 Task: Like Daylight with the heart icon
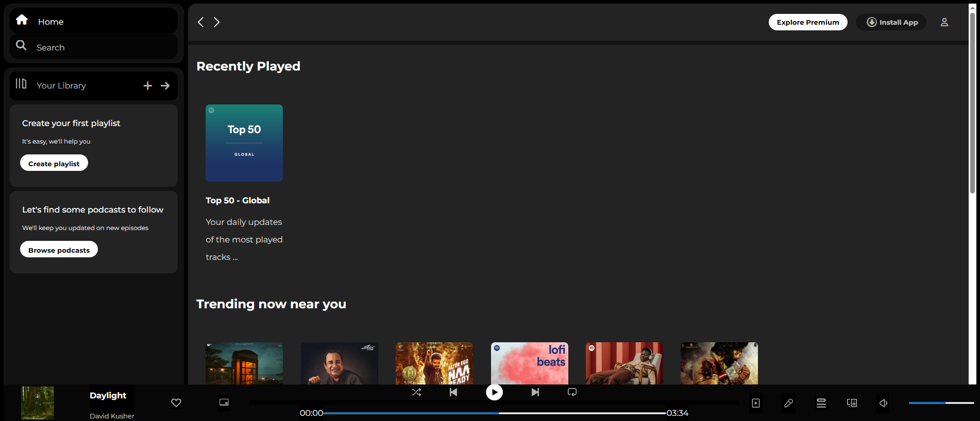[176, 402]
